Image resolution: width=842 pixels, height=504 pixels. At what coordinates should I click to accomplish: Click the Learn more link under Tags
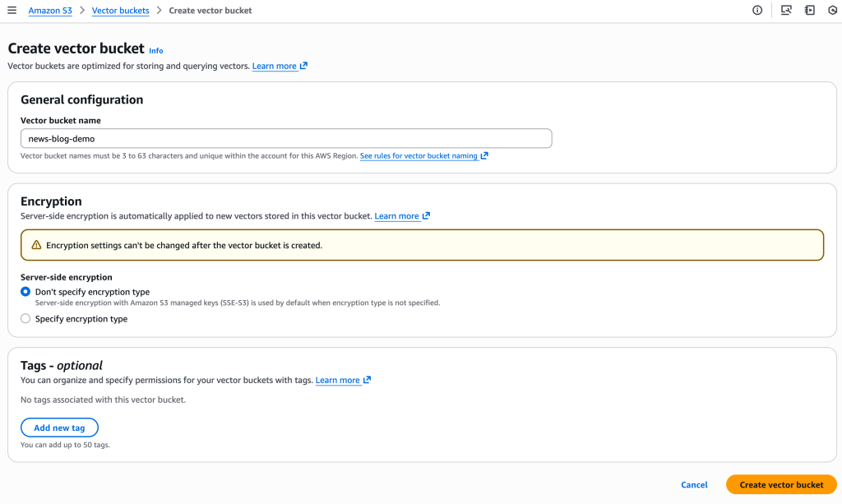point(338,381)
